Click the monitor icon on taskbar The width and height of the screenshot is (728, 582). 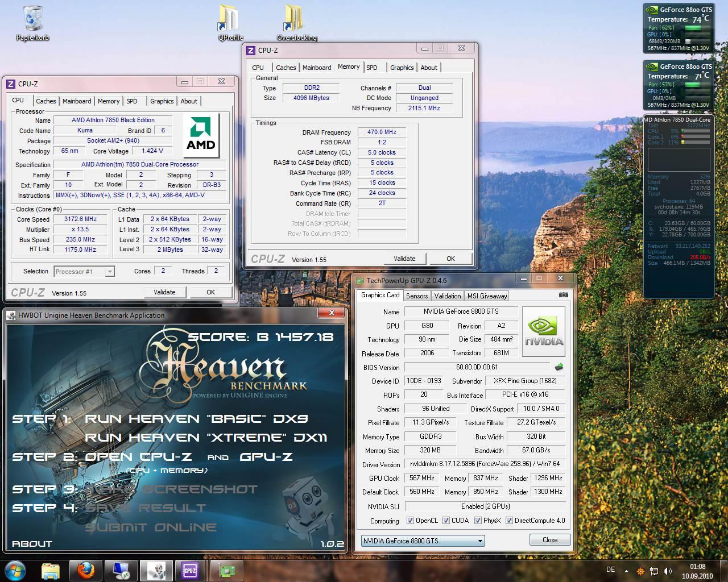[x=121, y=570]
